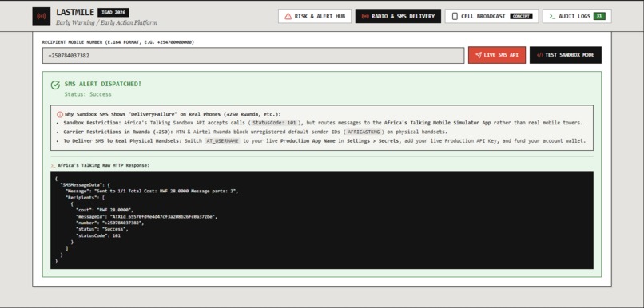Viewport: 644px width, 308px height.
Task: Open the Risk & Alert Hub tab
Action: click(315, 17)
